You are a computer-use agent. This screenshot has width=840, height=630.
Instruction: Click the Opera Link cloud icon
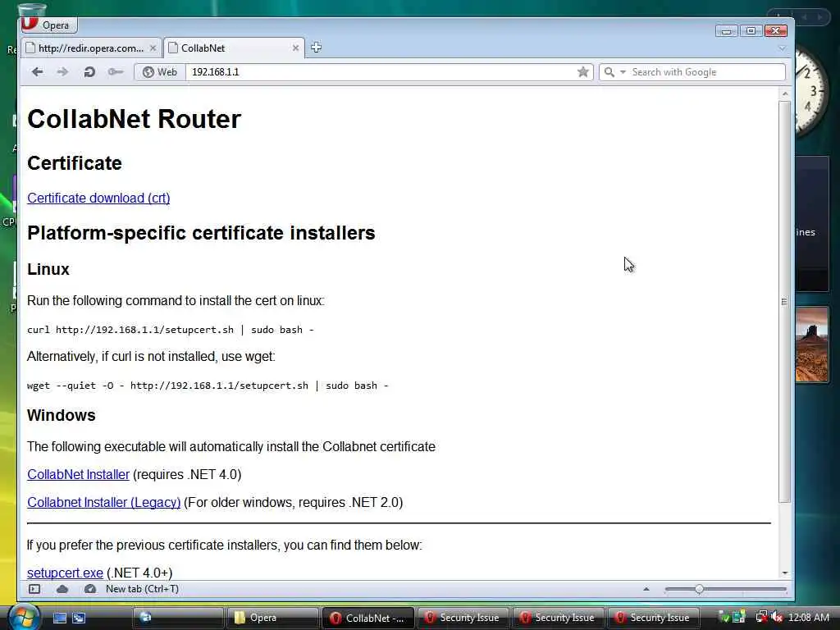coord(62,589)
